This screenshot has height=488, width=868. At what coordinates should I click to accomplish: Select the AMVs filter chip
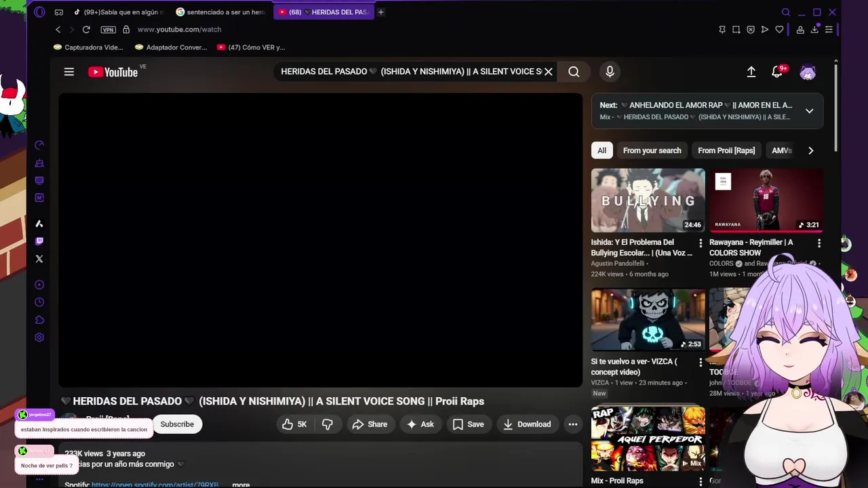click(782, 150)
